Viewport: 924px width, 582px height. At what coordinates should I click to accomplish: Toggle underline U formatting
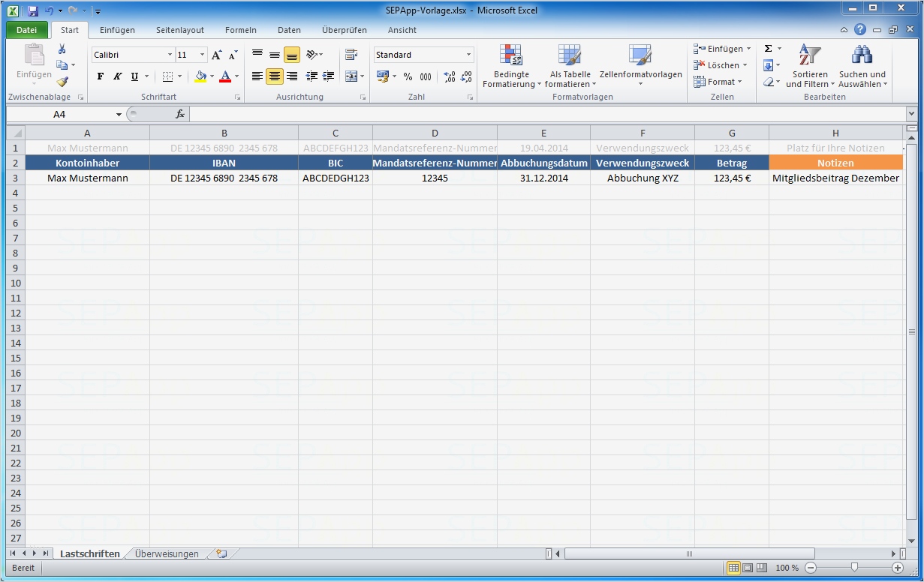(x=134, y=76)
